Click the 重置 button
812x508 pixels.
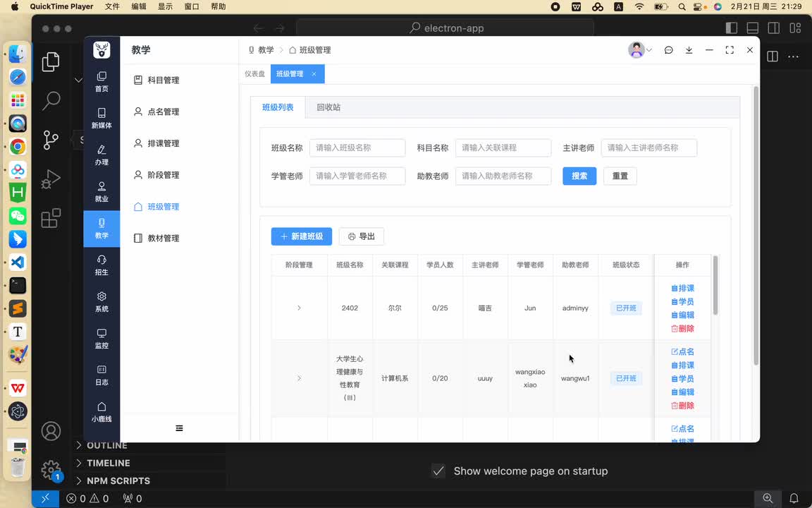coord(620,176)
